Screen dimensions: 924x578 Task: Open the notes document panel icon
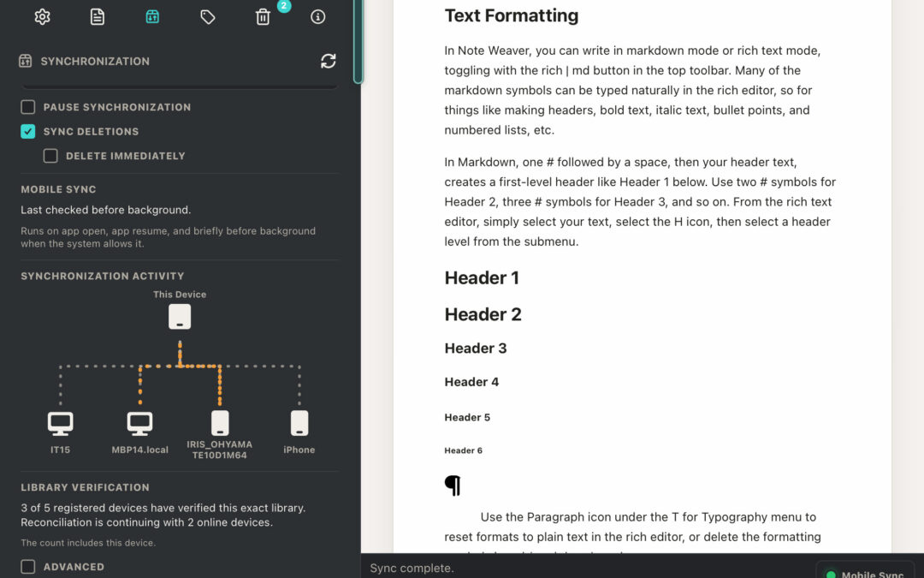tap(98, 16)
